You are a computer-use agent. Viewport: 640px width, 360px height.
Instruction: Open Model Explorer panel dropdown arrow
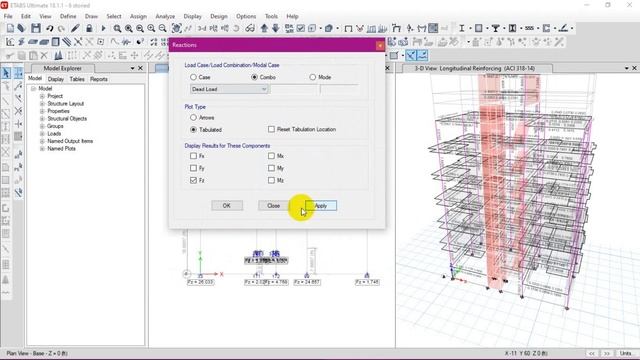point(132,68)
